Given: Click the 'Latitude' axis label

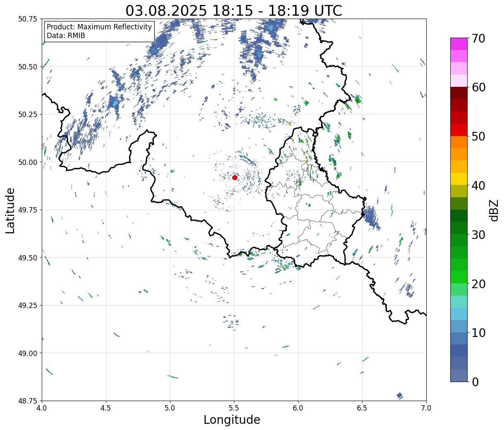Looking at the screenshot, I should (x=10, y=210).
